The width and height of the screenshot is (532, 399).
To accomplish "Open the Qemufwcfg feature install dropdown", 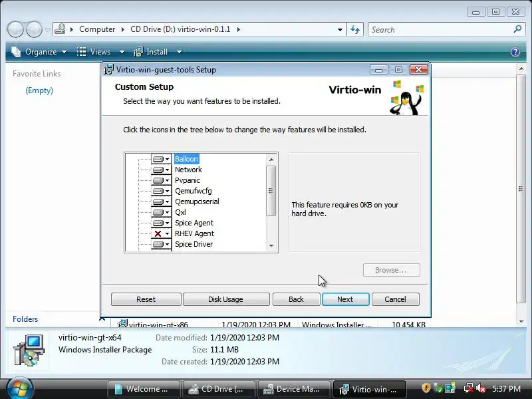I will coord(161,191).
